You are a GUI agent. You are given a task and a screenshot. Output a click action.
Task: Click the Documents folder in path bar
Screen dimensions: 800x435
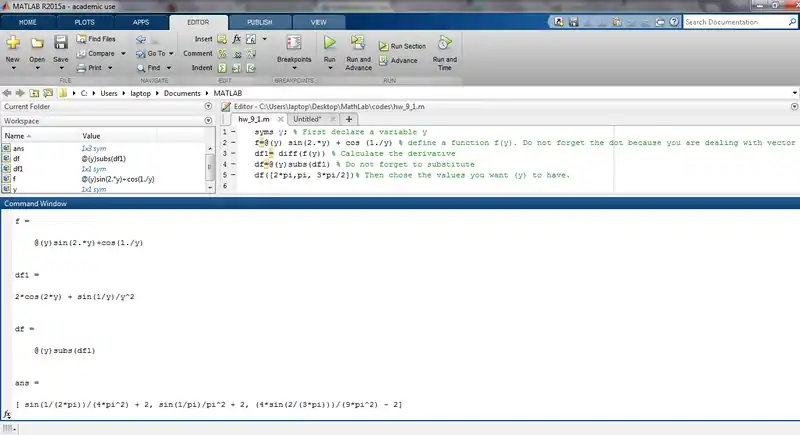coord(182,92)
